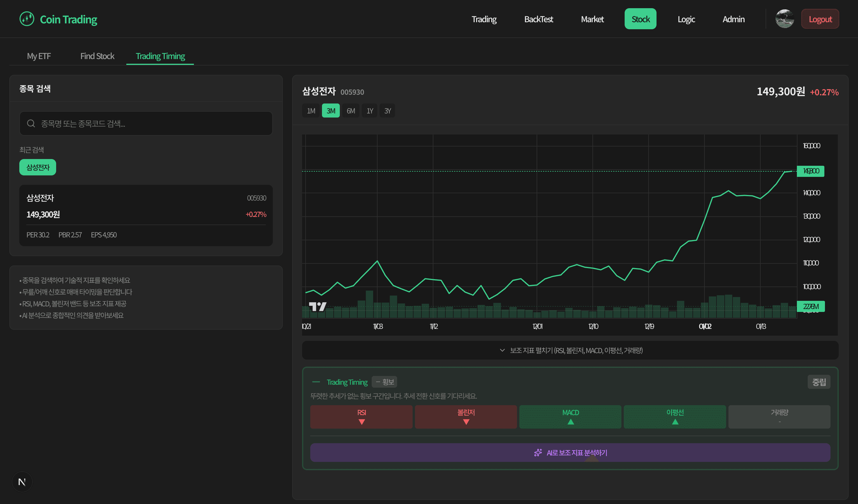Viewport: 858px width, 504px height.
Task: Click the 횡보 trend badge
Action: (x=384, y=382)
